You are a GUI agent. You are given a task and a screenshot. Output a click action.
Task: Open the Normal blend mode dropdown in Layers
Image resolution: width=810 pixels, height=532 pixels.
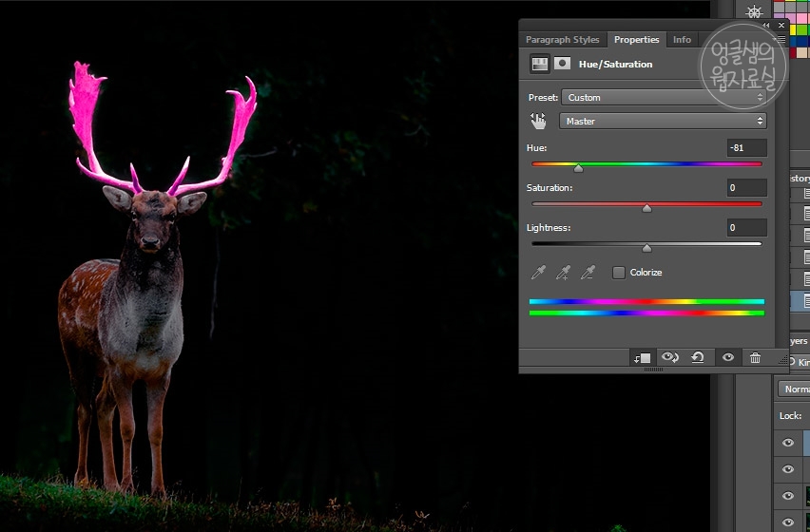click(x=794, y=389)
